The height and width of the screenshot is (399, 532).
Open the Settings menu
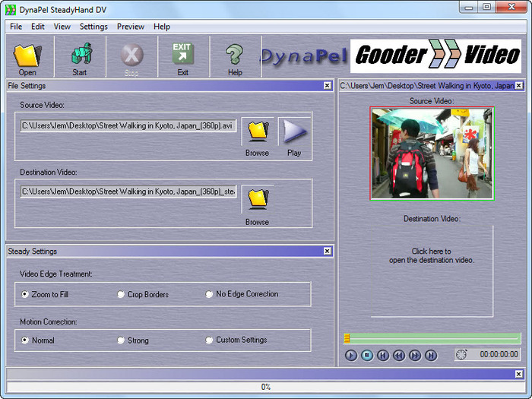[93, 27]
